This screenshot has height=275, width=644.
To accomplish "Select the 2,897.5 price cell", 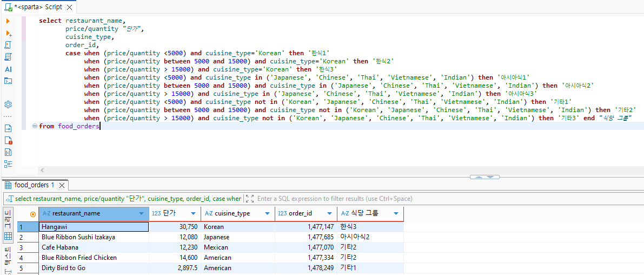I will [x=175, y=267].
